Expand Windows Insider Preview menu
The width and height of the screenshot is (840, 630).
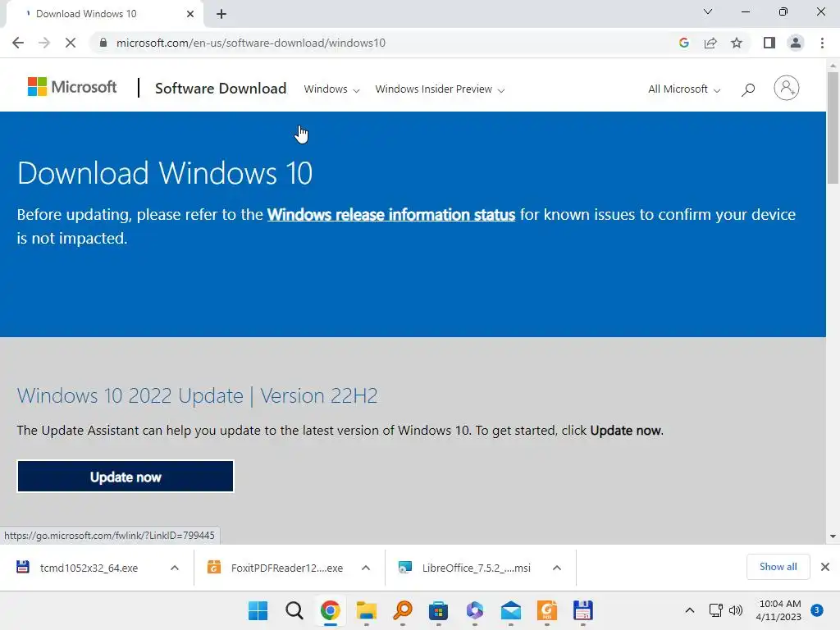440,89
